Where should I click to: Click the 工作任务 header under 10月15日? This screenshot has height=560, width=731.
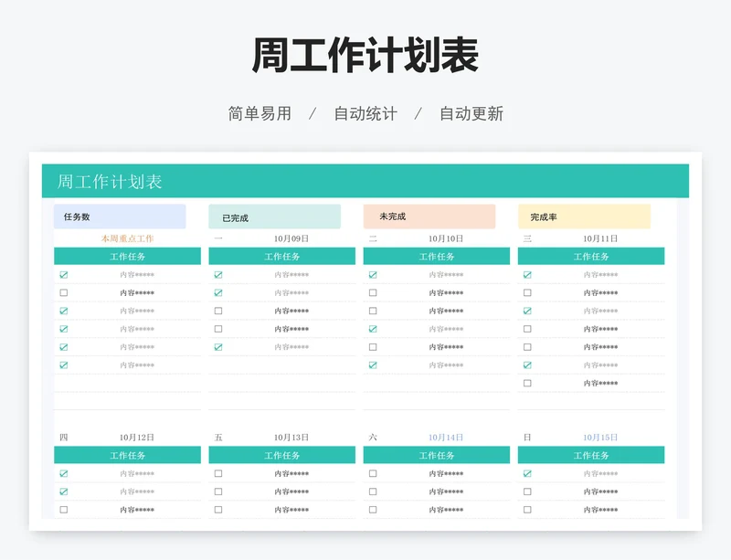tap(591, 455)
